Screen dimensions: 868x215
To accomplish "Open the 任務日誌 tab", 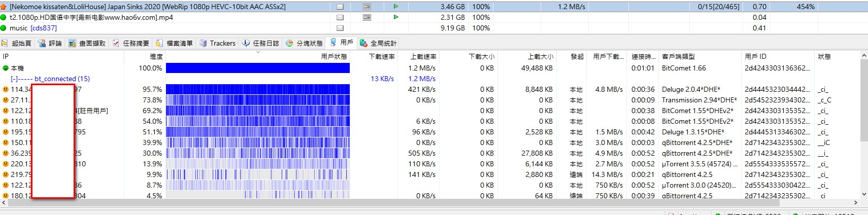I will [261, 43].
